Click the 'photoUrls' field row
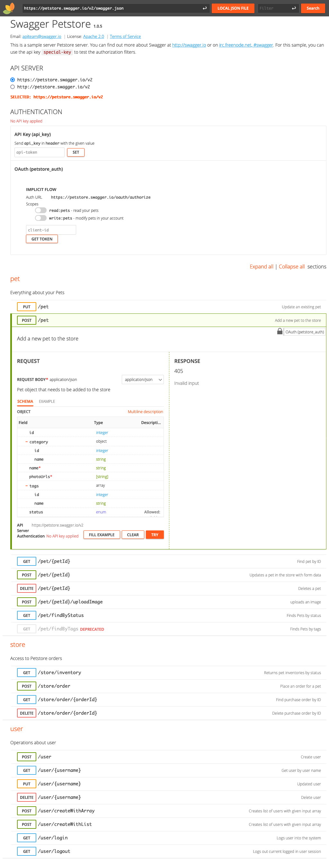Screen dimensions: 329x868 tap(90, 476)
